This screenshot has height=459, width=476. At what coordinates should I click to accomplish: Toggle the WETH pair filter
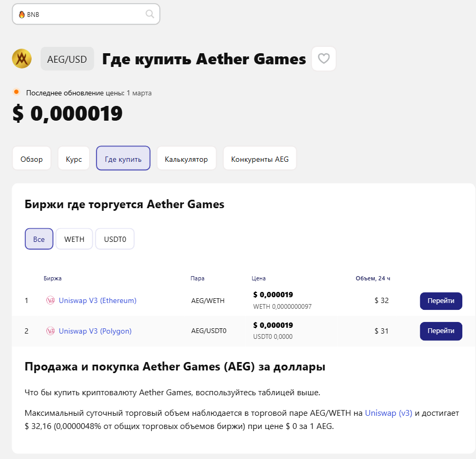[74, 239]
